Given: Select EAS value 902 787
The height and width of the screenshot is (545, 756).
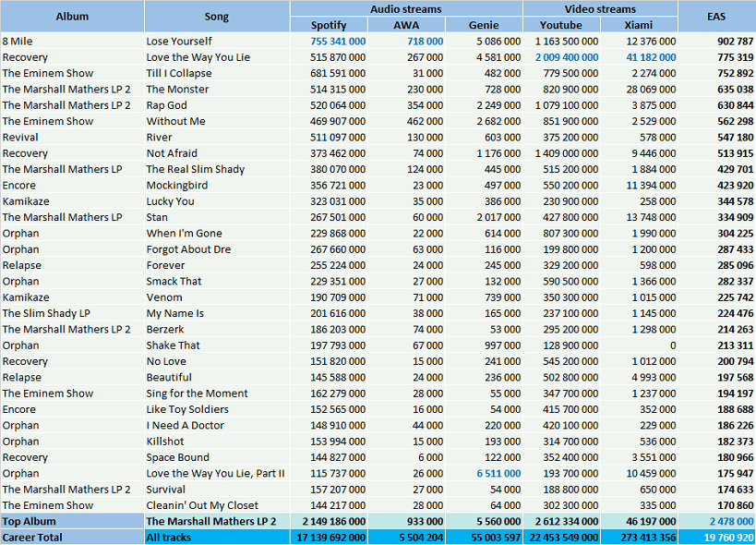Looking at the screenshot, I should pyautogui.click(x=716, y=41).
